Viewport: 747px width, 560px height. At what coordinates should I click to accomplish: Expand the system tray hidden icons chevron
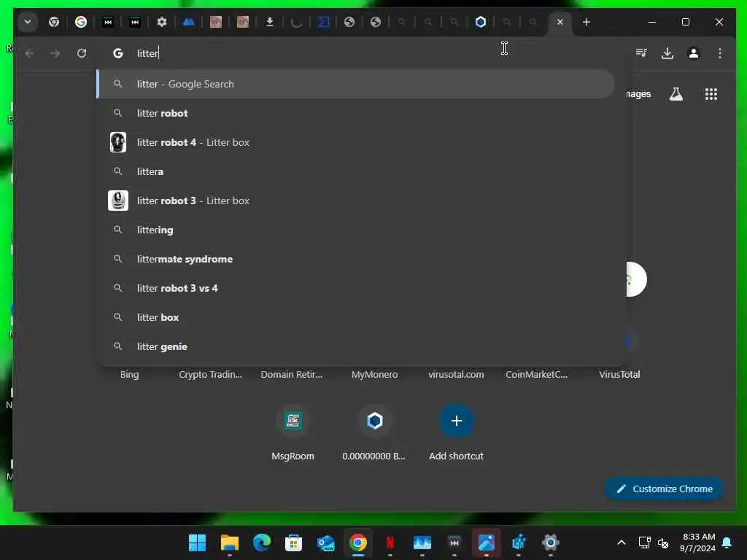point(622,542)
